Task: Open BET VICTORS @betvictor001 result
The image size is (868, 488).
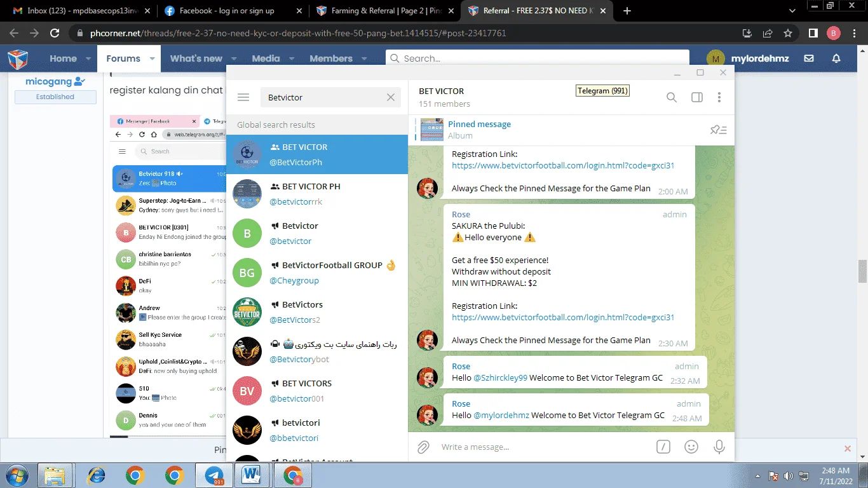Action: point(317,391)
